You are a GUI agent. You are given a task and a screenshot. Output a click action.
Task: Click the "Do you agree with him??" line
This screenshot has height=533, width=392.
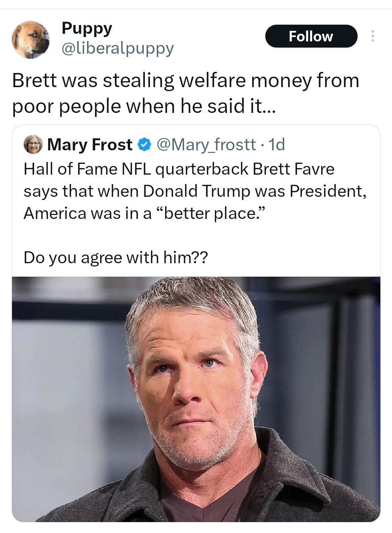click(x=116, y=257)
